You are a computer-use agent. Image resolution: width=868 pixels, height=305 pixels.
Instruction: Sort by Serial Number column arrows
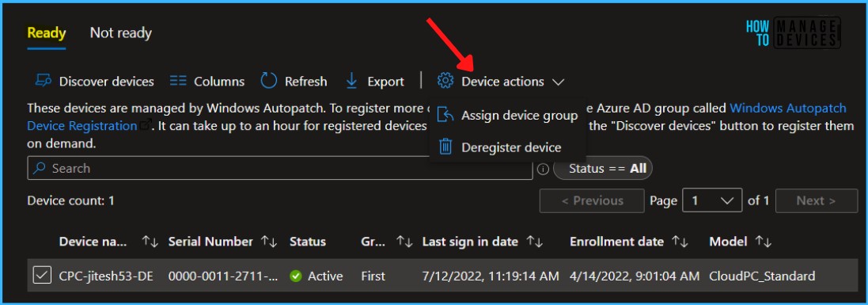coord(269,241)
